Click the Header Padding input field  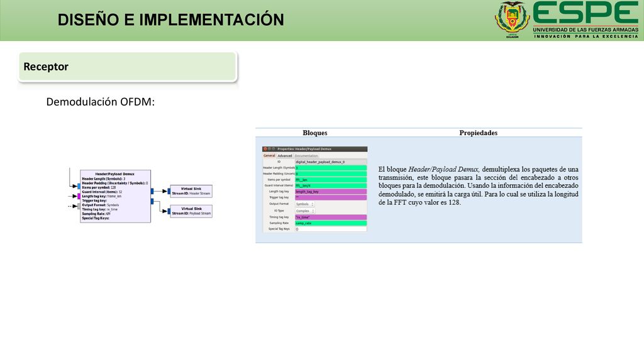click(x=331, y=173)
